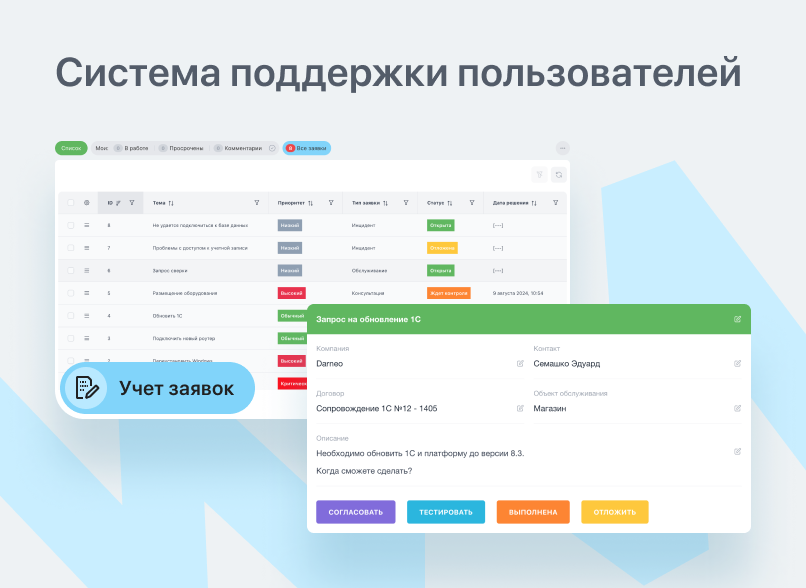Click the ellipsis icon right of the filter chips
The width and height of the screenshot is (806, 588).
coord(561,148)
